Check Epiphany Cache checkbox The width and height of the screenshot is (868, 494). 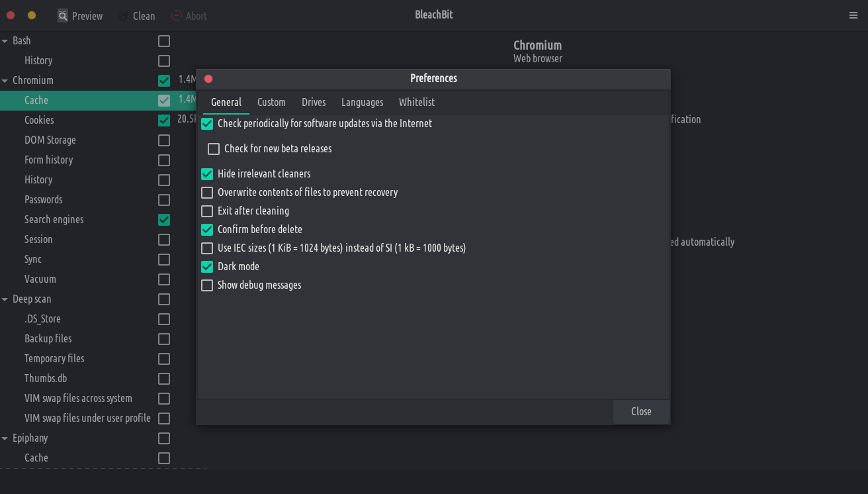click(164, 458)
